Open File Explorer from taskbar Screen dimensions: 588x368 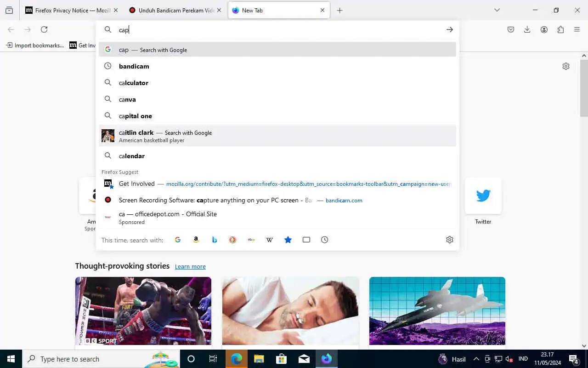(259, 359)
